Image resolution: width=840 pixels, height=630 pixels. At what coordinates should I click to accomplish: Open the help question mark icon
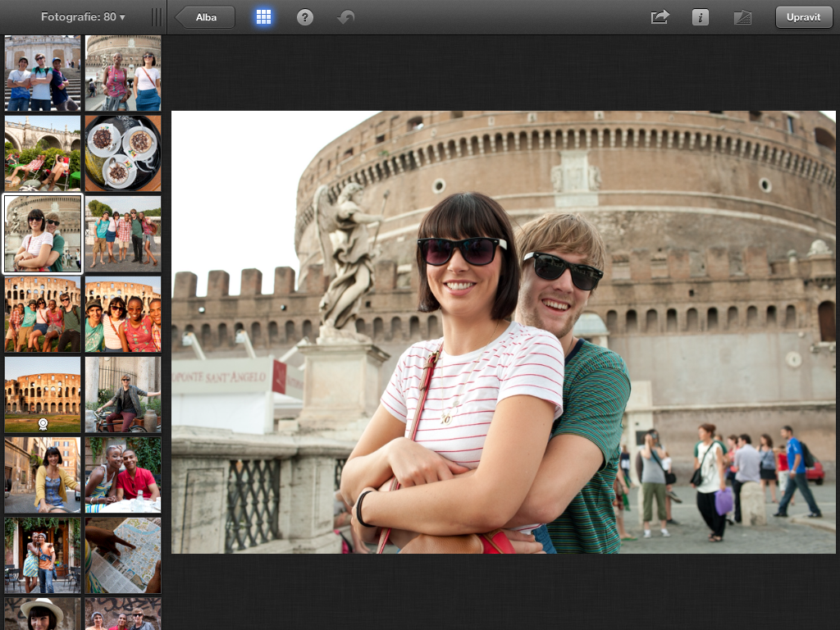coord(305,17)
